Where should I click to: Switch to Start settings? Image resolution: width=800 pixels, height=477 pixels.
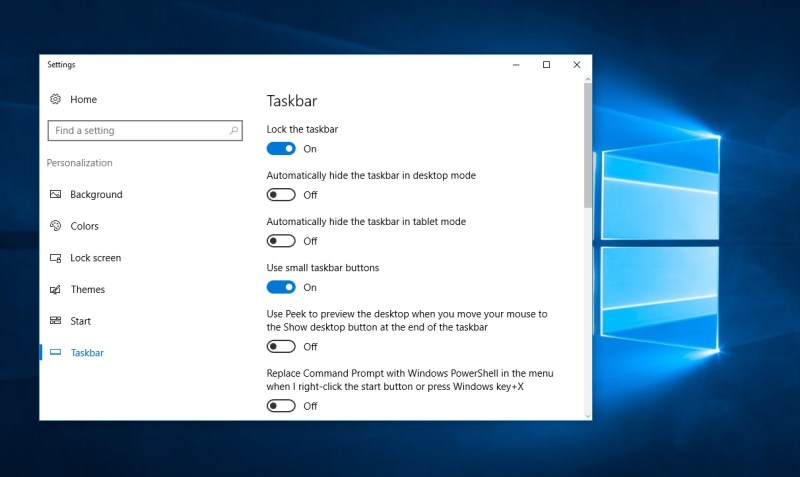(x=80, y=321)
